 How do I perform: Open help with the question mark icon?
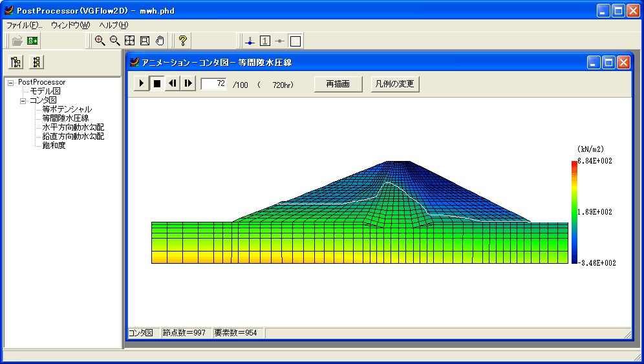[x=183, y=41]
